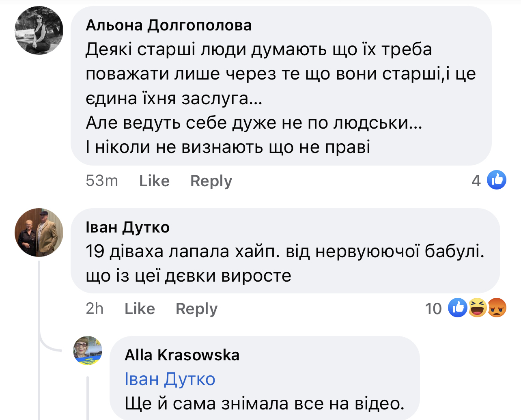Click the 53m comment timestamp
Viewport: 521px width, 420px height.
tap(102, 181)
